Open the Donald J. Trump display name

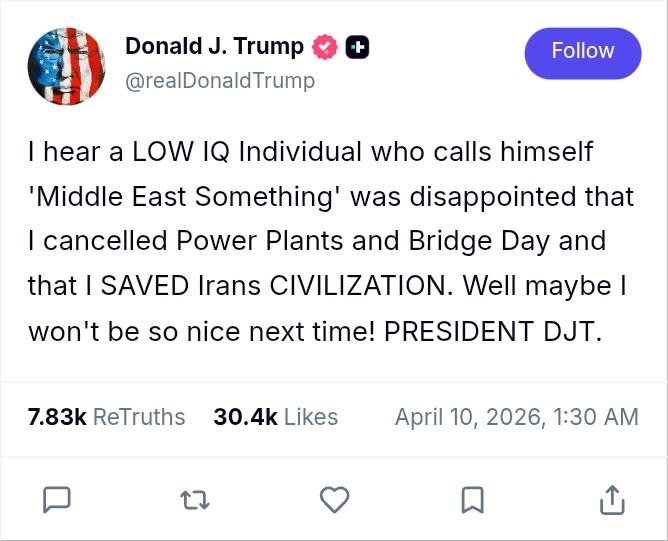tap(214, 46)
